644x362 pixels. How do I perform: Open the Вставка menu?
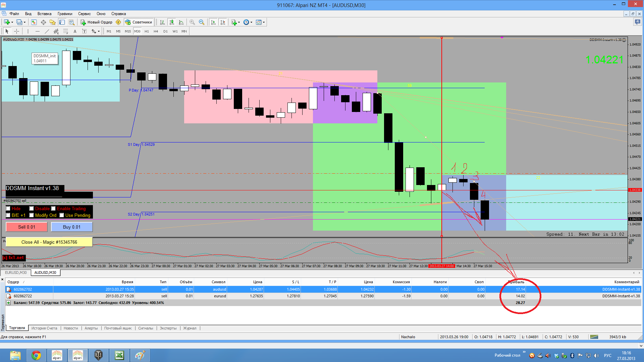point(44,14)
